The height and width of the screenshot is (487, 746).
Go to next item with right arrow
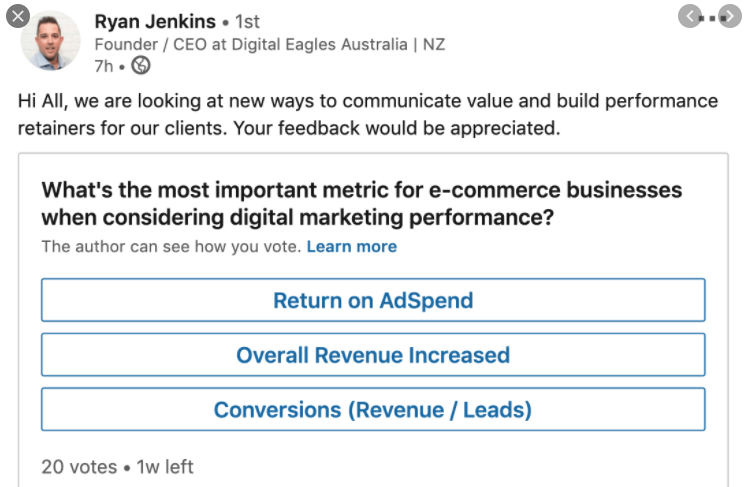pos(730,17)
